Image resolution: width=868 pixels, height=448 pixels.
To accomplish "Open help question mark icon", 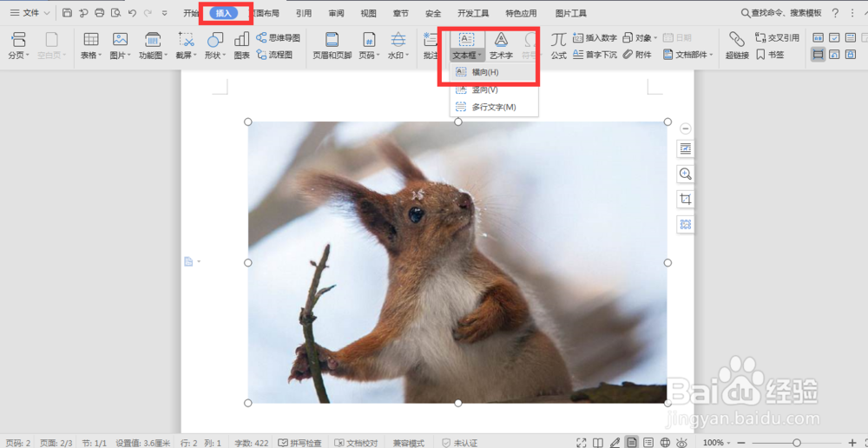I will pos(835,13).
